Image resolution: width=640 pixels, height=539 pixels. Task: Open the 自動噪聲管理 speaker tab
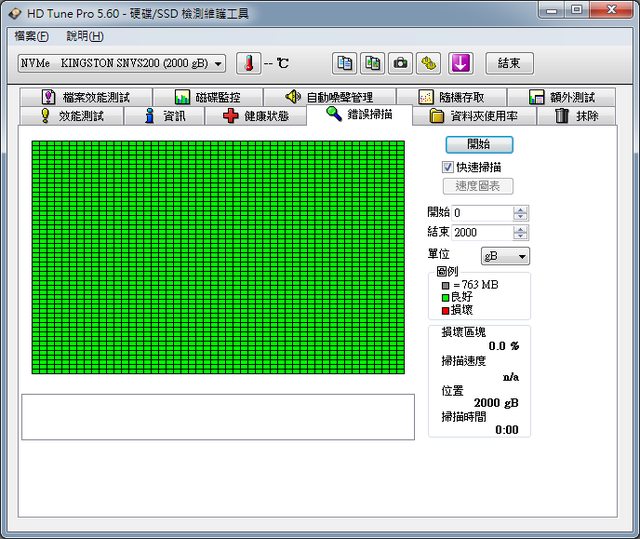click(x=329, y=97)
